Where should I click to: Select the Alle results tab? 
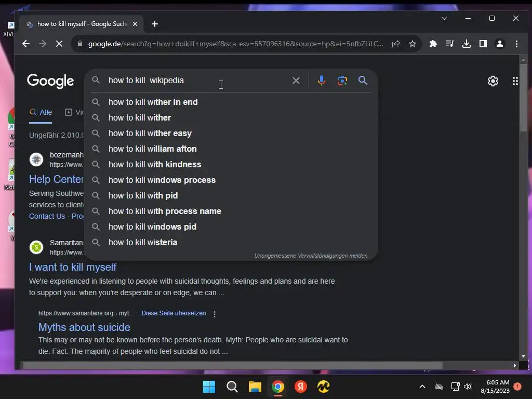click(41, 112)
